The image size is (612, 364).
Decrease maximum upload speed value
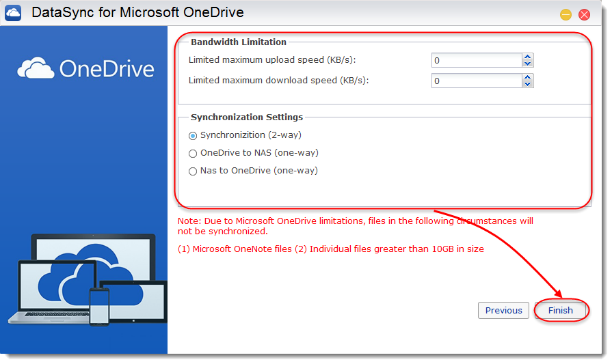(x=528, y=64)
